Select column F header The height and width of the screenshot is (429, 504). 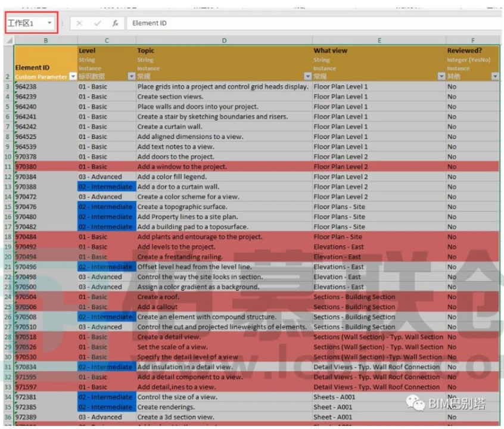pos(473,41)
